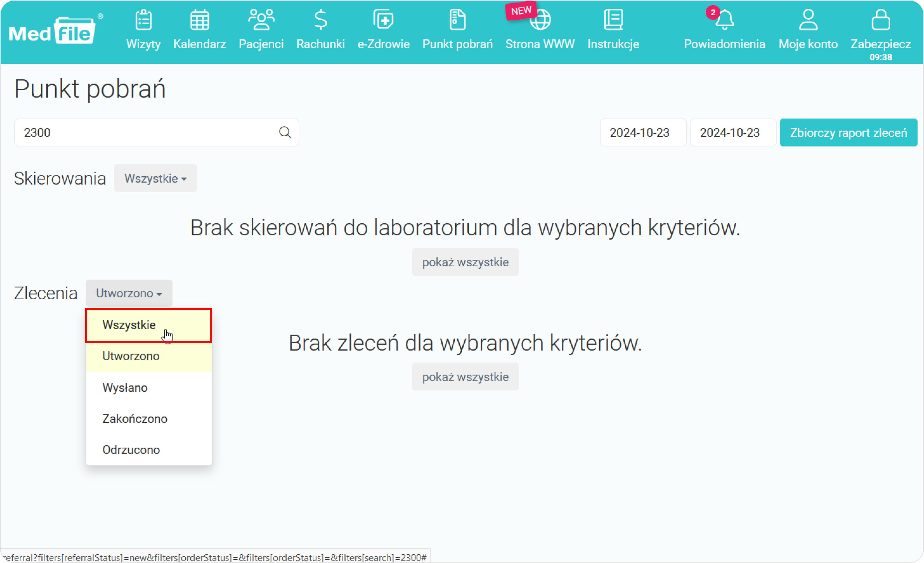Viewport: 924px width, 563px height.
Task: Select 'Zakończono' from the status list
Action: pyautogui.click(x=135, y=418)
